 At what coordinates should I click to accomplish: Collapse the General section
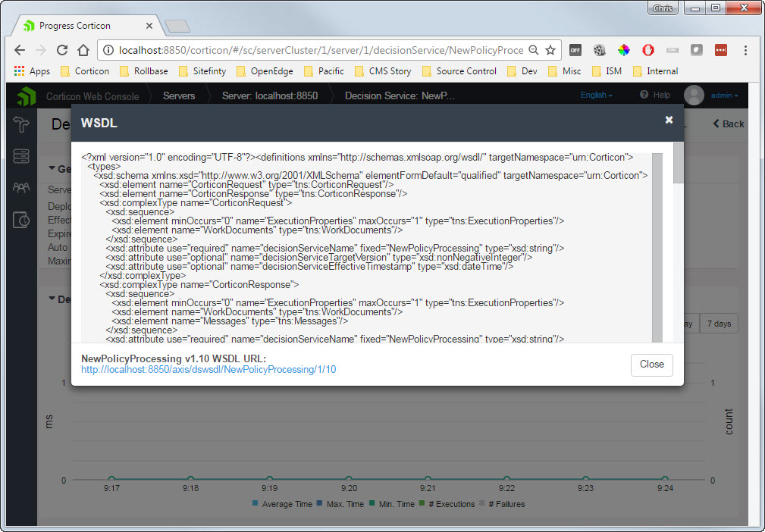coord(50,169)
